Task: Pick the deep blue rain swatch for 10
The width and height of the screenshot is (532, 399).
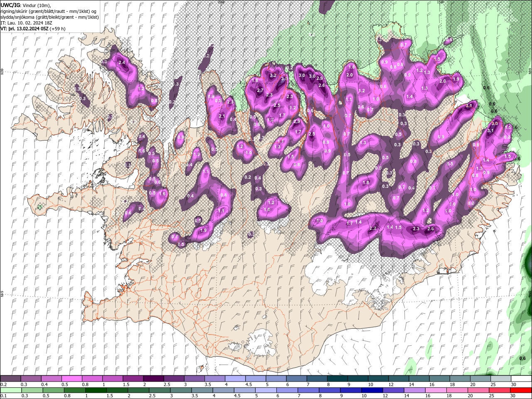Action: tap(372, 390)
